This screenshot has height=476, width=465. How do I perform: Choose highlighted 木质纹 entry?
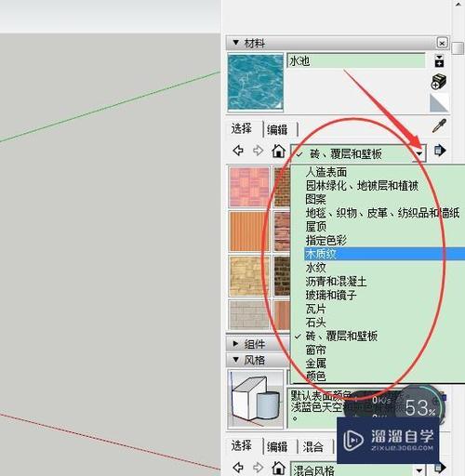[384, 254]
